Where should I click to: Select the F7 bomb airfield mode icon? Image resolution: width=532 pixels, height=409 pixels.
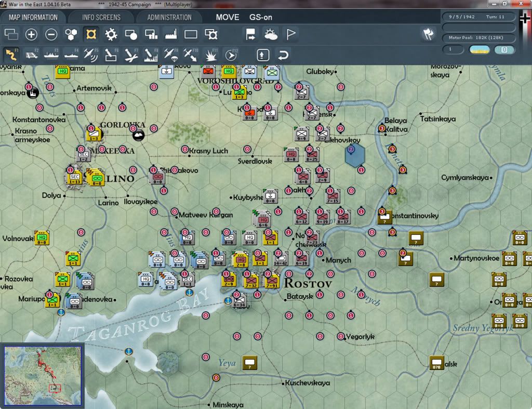pos(131,55)
